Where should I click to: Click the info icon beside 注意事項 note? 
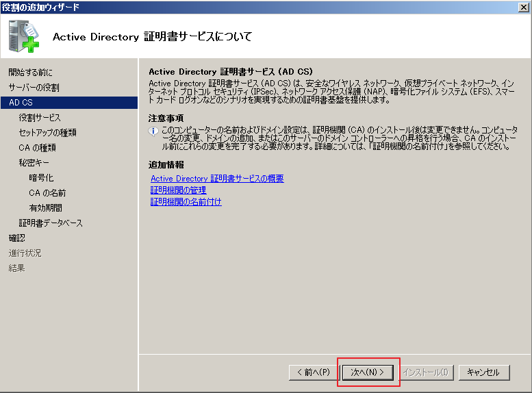click(153, 131)
